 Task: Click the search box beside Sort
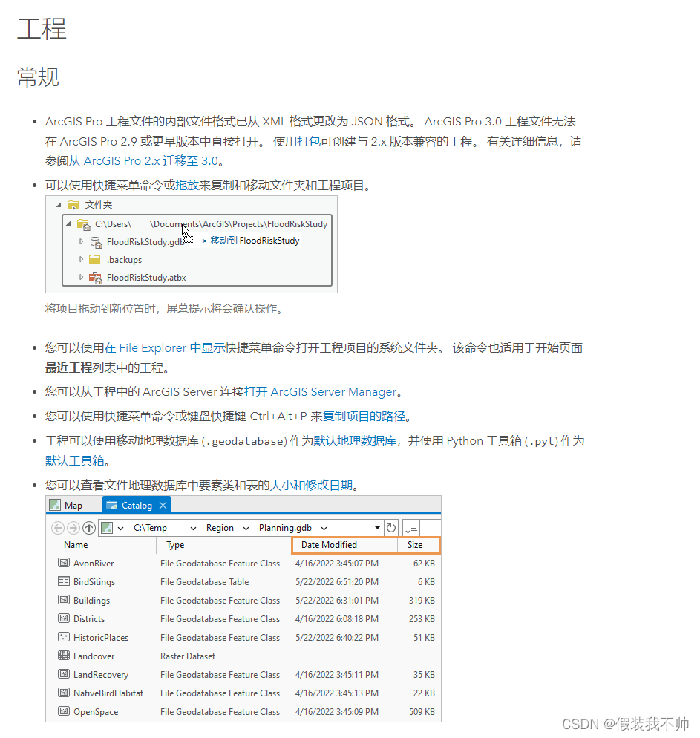coord(431,528)
